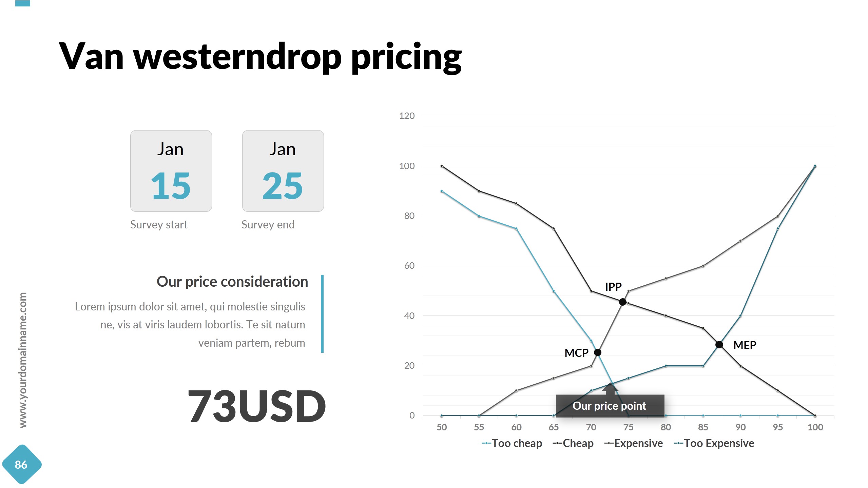Click the Lorem ipsum description paragraph
The image size is (868, 488).
[190, 325]
